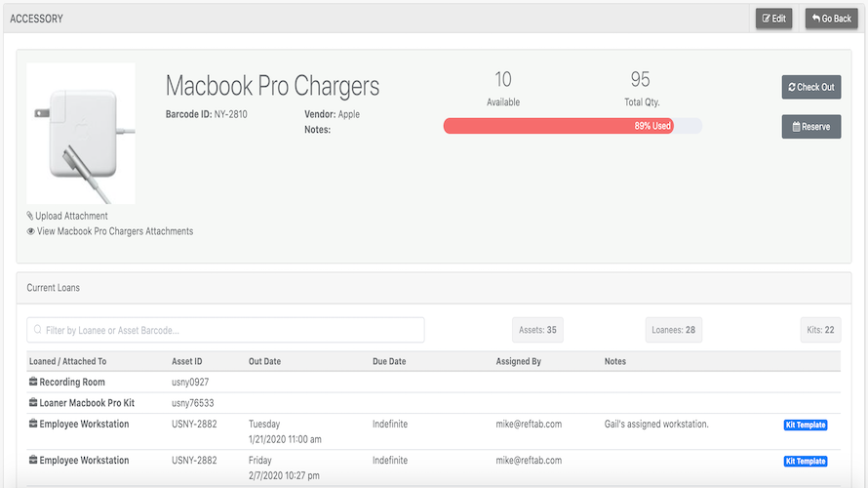The height and width of the screenshot is (488, 868).
Task: Click the Assets: 35 counter badge
Action: point(537,330)
